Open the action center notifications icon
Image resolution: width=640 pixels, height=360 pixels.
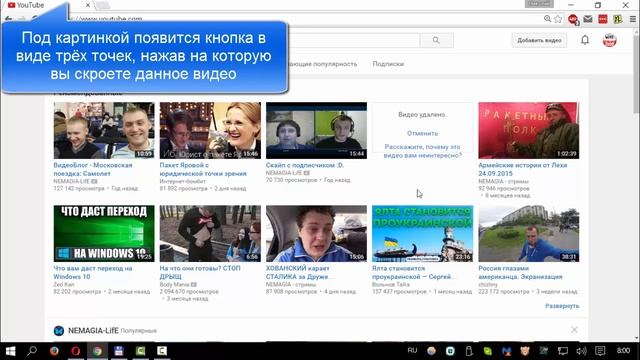coord(600,351)
